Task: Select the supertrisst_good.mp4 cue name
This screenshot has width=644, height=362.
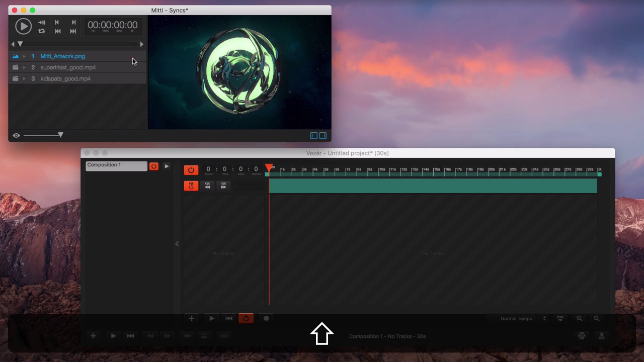Action: pyautogui.click(x=68, y=67)
